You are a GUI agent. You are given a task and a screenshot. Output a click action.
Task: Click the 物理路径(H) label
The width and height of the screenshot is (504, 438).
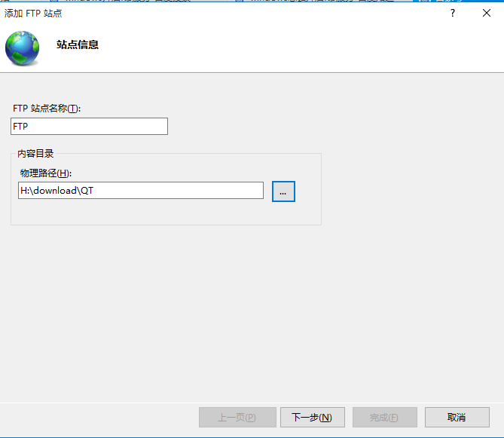[x=46, y=173]
